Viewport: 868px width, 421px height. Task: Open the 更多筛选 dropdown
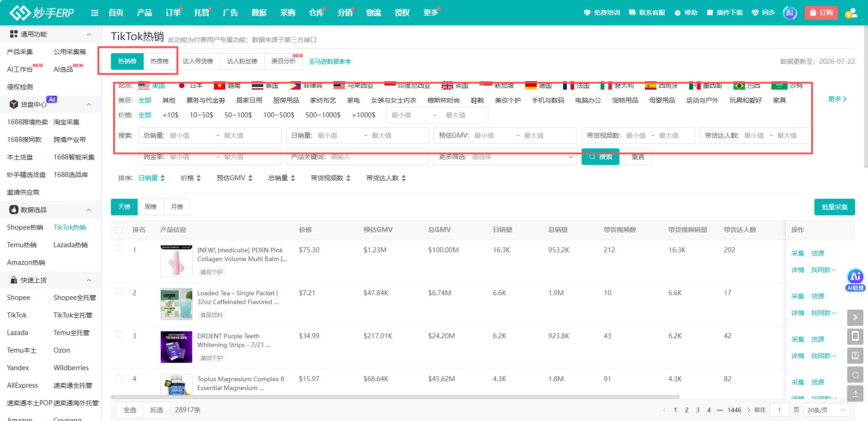click(x=505, y=157)
